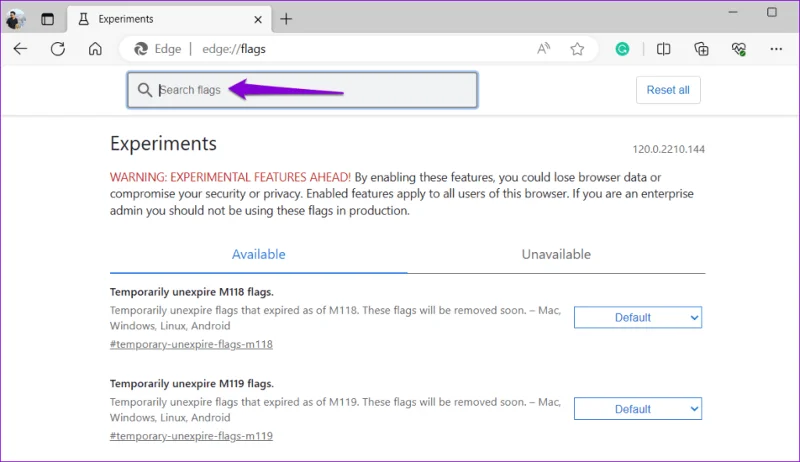Open Settings and more menu

tap(776, 49)
